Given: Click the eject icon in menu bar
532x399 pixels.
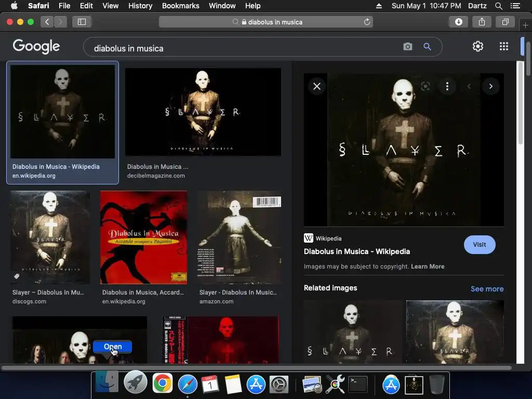Looking at the screenshot, I should click(379, 6).
